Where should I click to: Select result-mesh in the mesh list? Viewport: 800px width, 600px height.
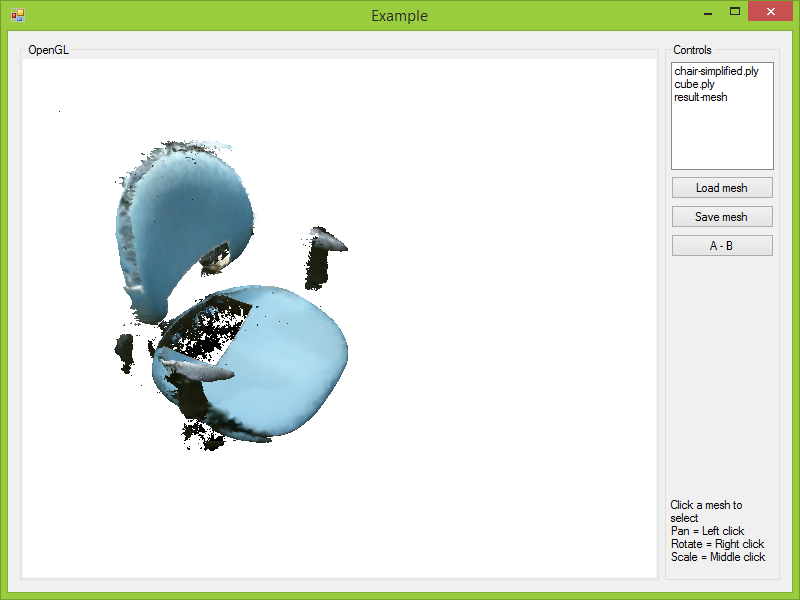[x=701, y=97]
